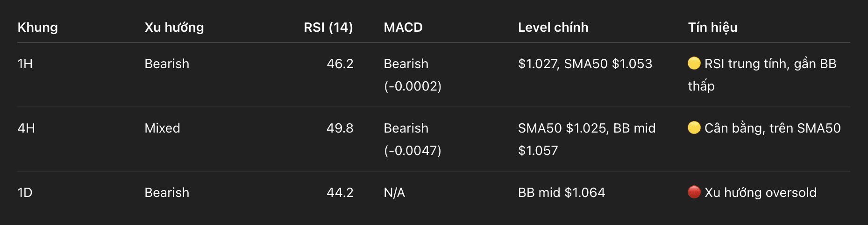Click the RSI value 46.2
The height and width of the screenshot is (225, 868).
click(340, 63)
